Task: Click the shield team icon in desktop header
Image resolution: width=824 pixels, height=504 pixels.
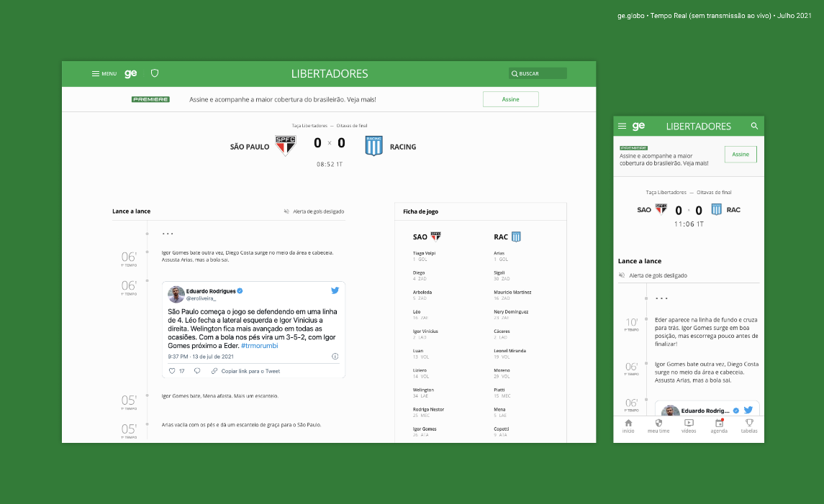Action: 155,73
